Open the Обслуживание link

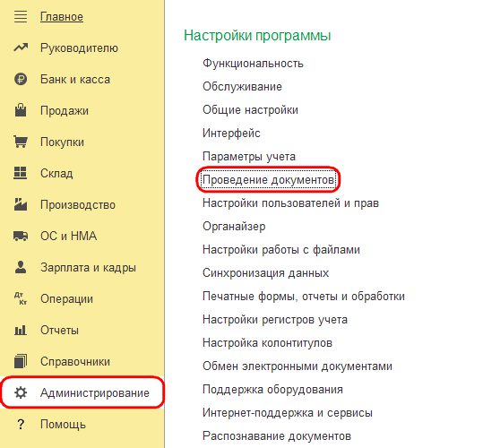(x=242, y=87)
